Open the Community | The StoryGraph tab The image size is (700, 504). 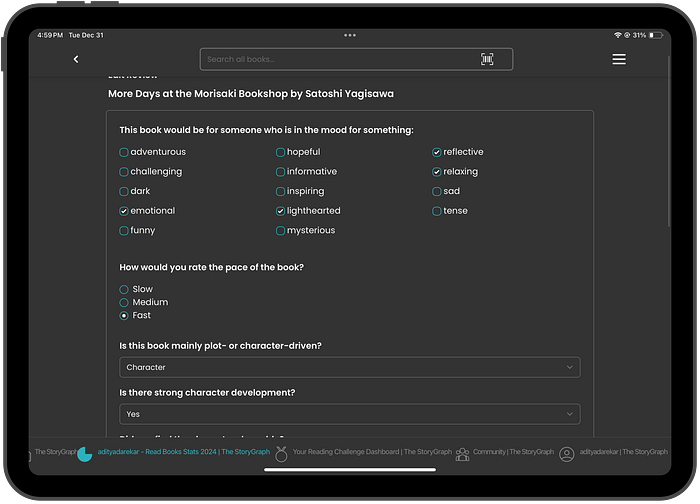point(513,452)
